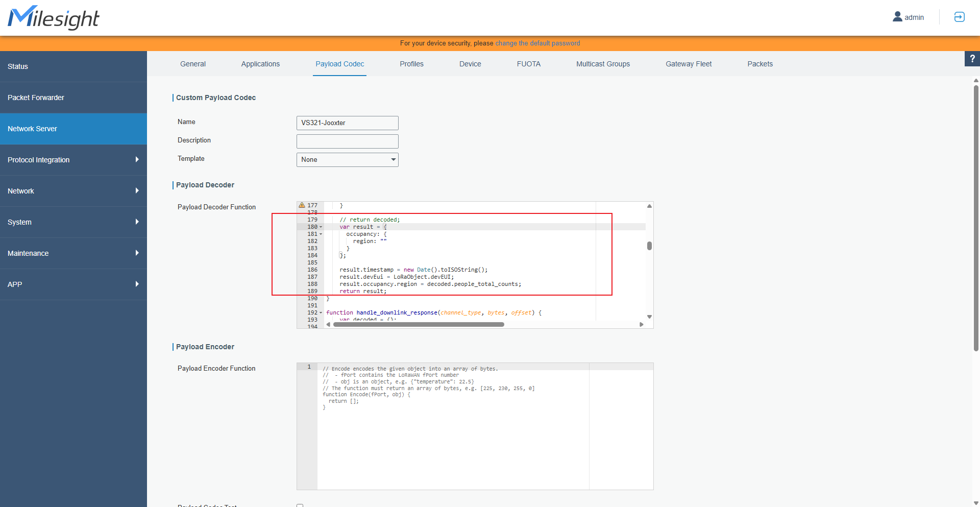Image resolution: width=980 pixels, height=507 pixels.
Task: Select Network Server in the sidebar
Action: [x=73, y=129]
